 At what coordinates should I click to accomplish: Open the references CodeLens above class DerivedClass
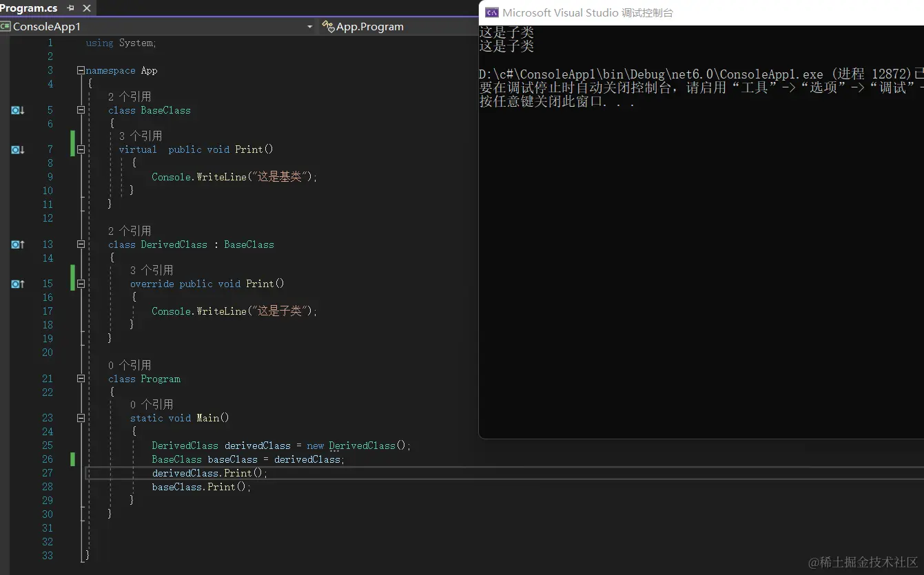[130, 231]
